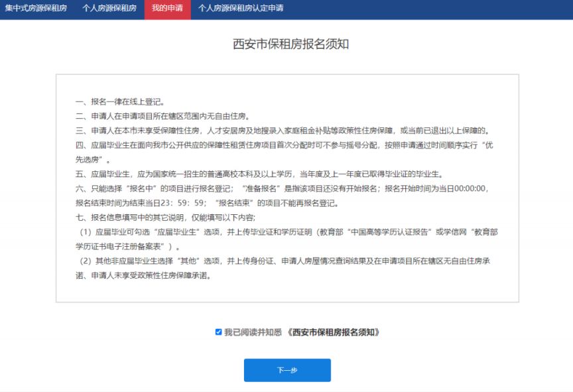Click the line starting 诺、申请人未享受政策性住房保障承诺

point(144,275)
